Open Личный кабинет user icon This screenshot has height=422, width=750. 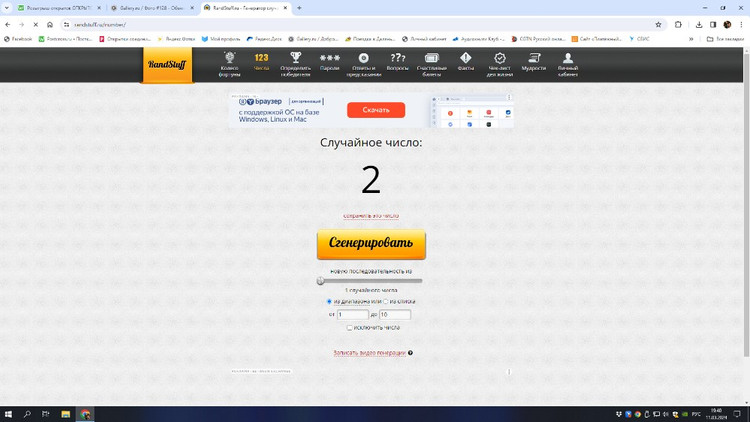point(568,59)
